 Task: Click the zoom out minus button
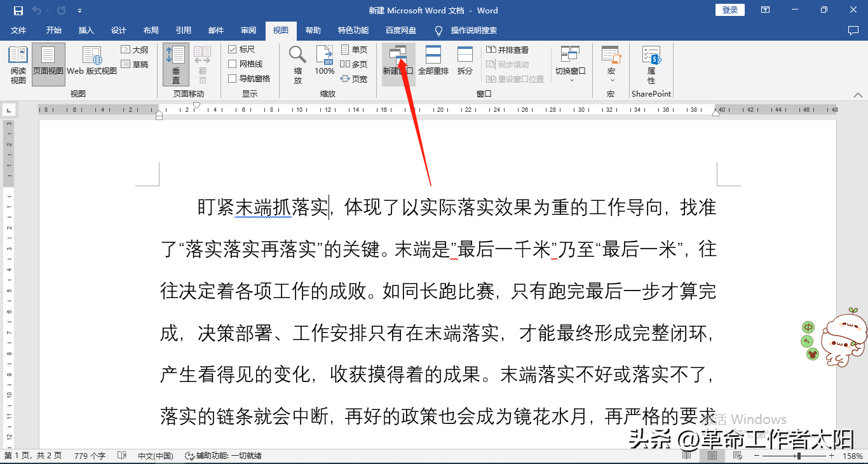point(756,456)
